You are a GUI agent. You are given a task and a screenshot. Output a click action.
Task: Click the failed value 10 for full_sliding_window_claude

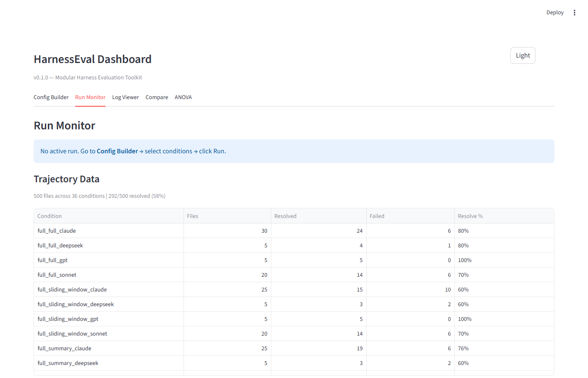point(446,289)
